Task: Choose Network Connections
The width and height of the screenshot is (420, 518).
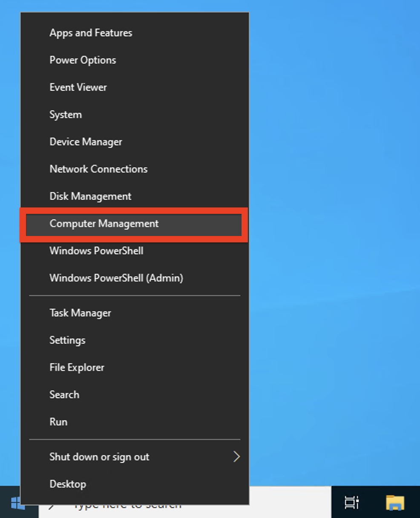Action: click(135, 169)
